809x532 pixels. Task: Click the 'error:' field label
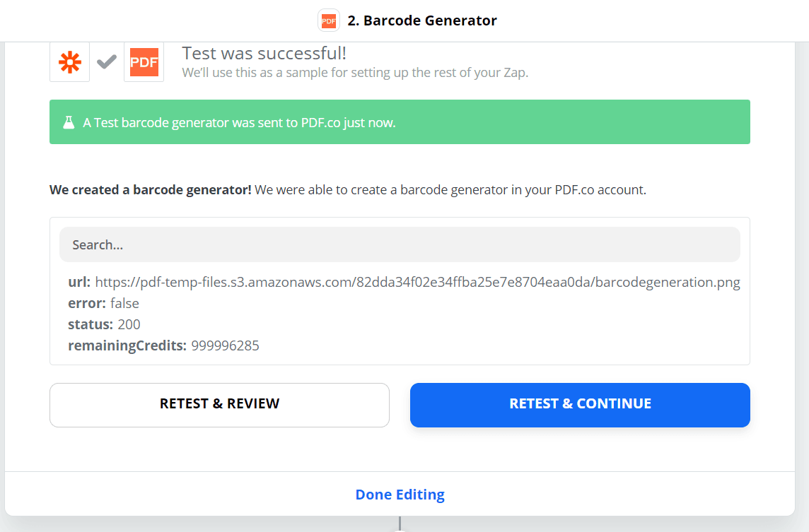[87, 303]
